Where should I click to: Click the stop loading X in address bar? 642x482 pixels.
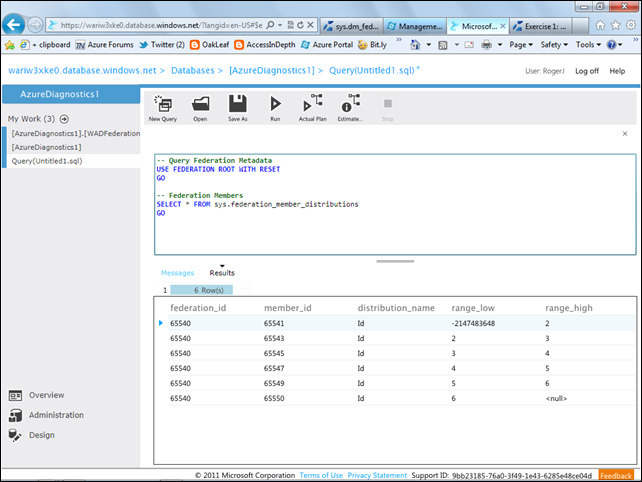pos(310,25)
